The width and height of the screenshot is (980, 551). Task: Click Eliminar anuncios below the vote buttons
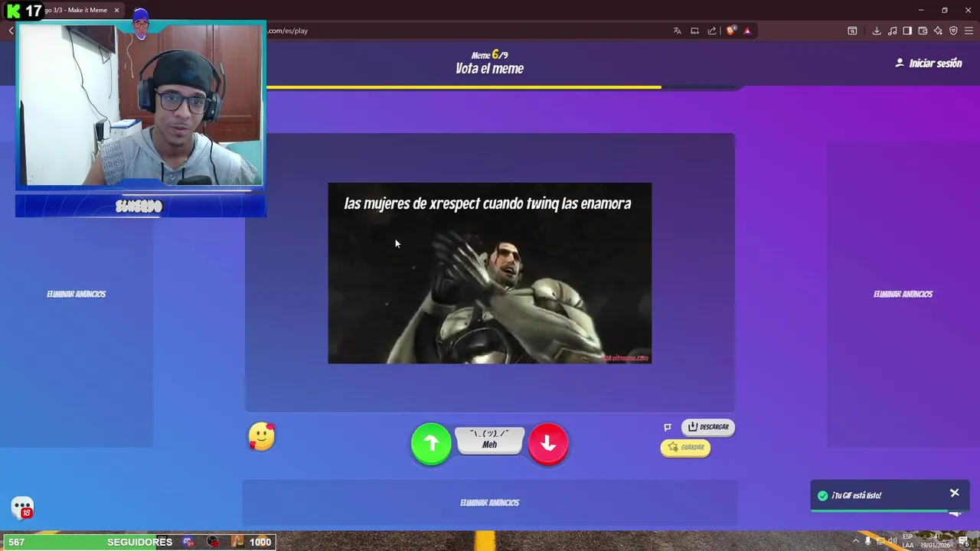(490, 503)
